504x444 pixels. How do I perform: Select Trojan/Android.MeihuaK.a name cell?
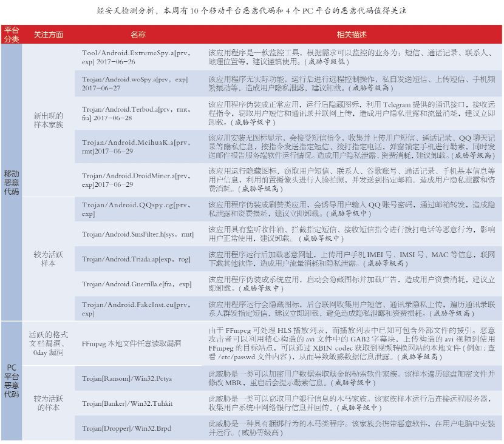tap(138, 147)
